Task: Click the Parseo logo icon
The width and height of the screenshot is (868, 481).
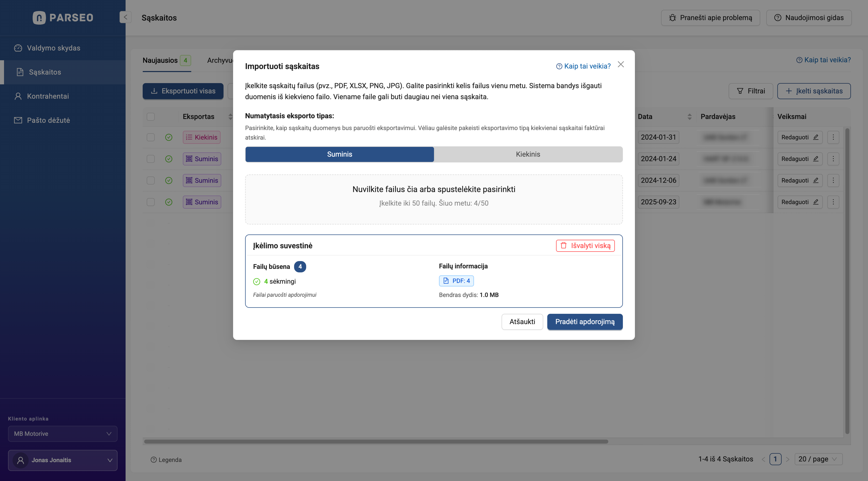Action: point(39,18)
